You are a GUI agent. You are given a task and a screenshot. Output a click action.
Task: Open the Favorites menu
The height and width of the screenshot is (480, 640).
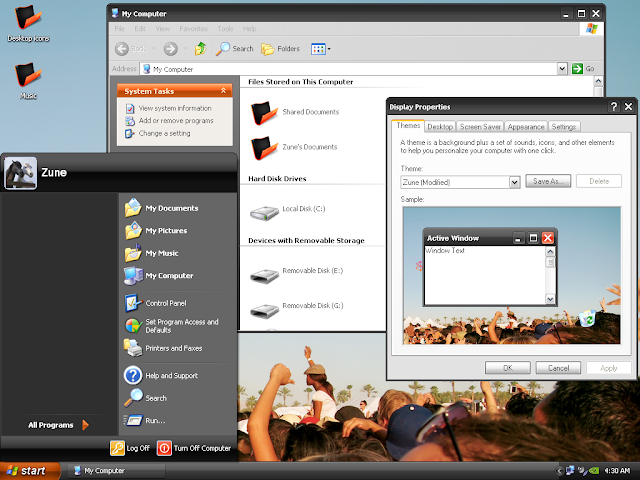193,29
